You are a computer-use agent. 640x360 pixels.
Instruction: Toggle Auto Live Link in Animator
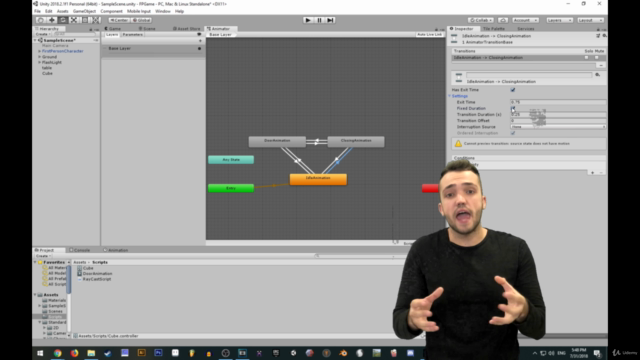pos(429,35)
